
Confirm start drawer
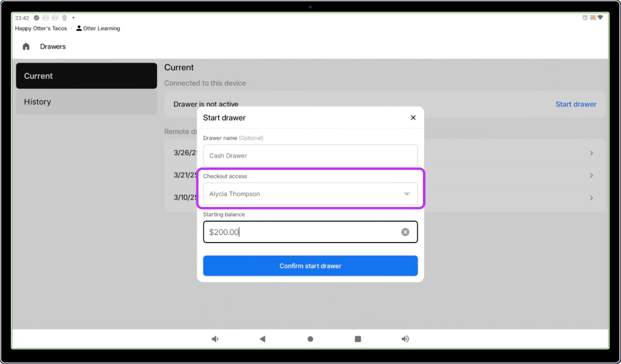coord(310,266)
